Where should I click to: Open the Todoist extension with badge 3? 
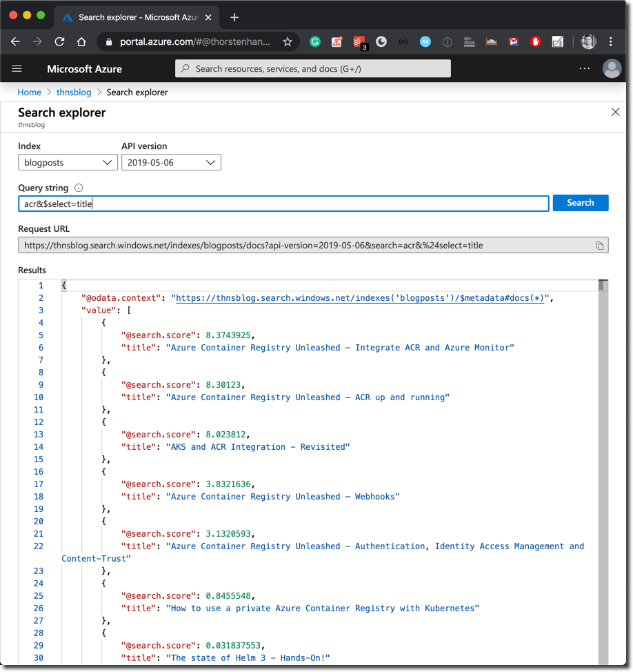(x=359, y=41)
